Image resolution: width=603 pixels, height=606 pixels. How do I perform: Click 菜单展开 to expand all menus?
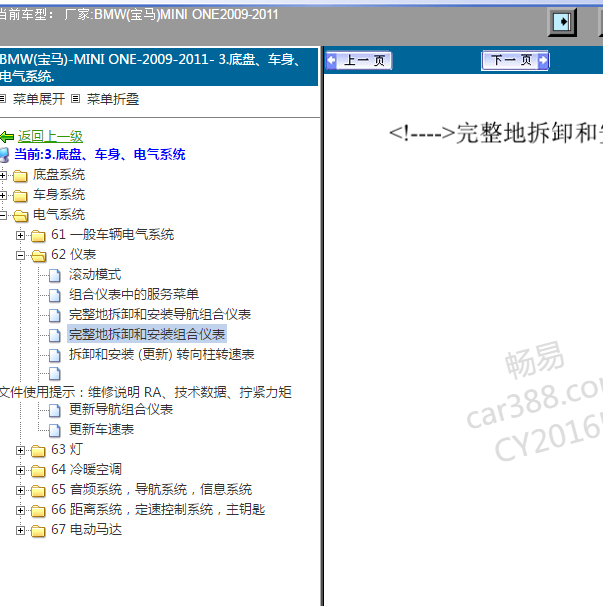click(39, 99)
